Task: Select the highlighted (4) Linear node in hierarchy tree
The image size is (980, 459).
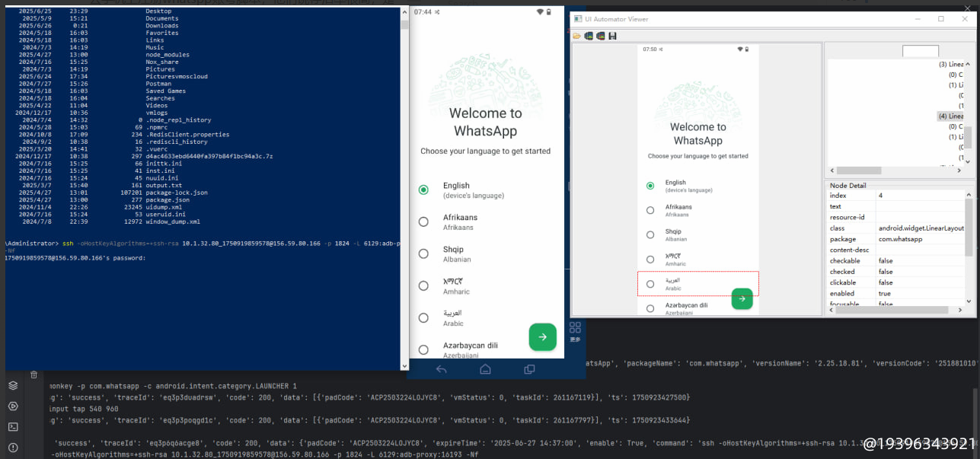Action: click(950, 116)
